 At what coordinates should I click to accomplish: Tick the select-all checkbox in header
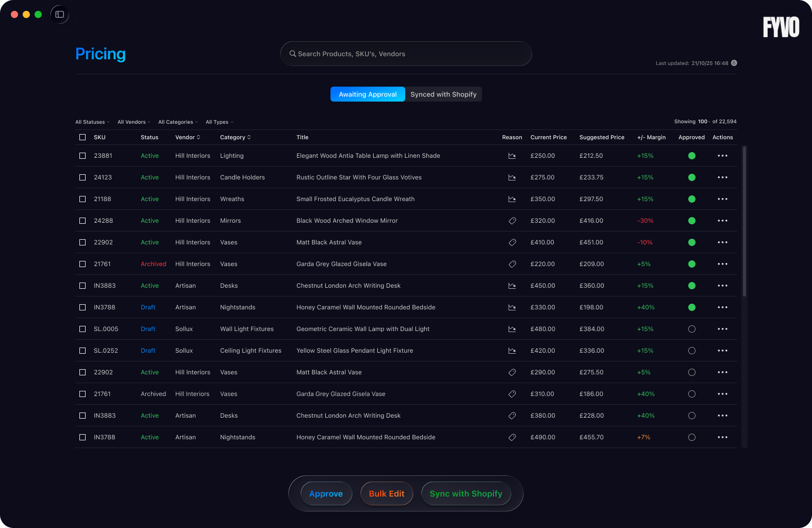(x=82, y=137)
